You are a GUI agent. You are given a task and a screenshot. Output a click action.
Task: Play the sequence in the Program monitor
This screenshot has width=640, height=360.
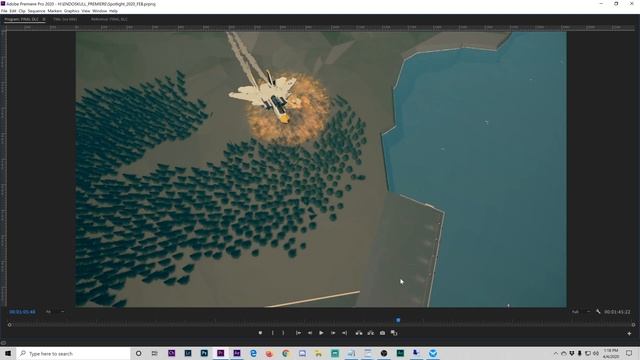pyautogui.click(x=321, y=333)
